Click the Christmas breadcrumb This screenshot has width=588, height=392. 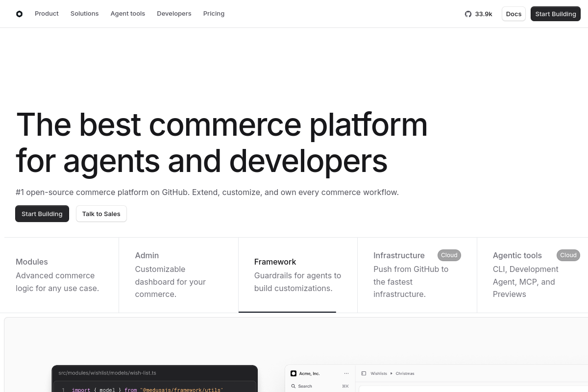click(405, 373)
